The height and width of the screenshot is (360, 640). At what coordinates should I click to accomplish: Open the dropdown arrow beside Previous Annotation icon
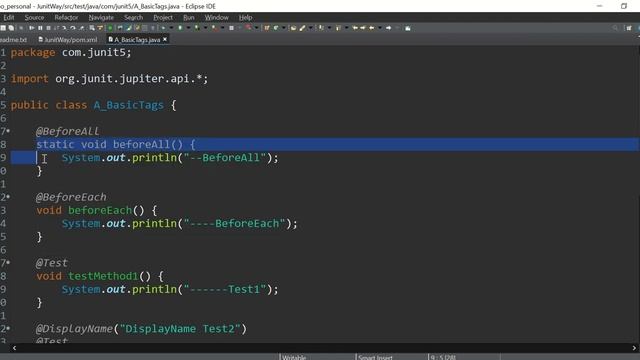pyautogui.click(x=346, y=28)
